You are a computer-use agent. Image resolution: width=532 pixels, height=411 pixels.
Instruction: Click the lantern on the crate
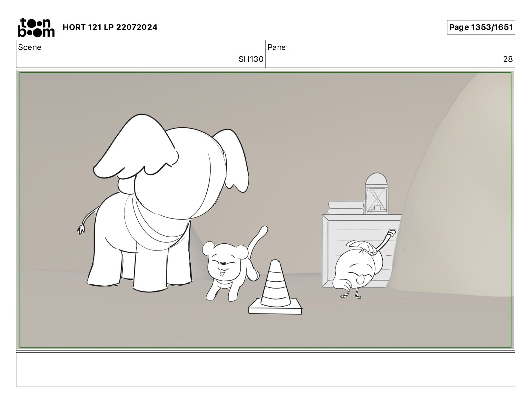(376, 193)
